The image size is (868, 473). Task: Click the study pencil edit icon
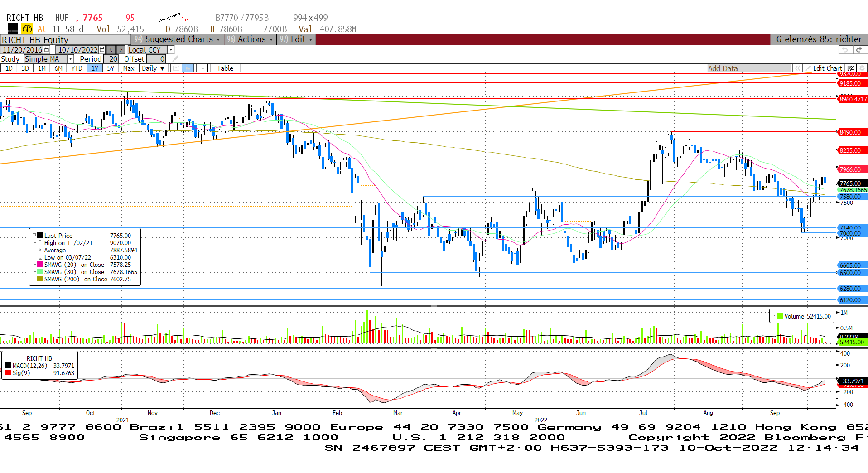(x=175, y=59)
